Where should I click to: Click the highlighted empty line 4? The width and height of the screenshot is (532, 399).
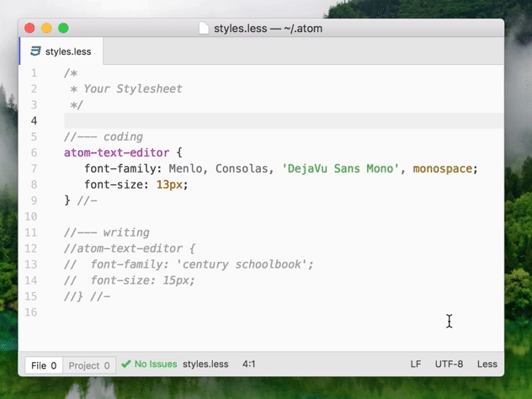[x=284, y=120]
